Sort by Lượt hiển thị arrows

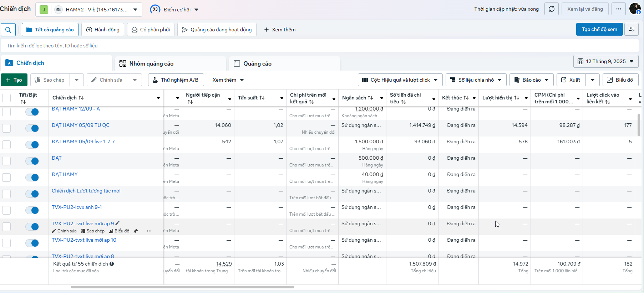tap(517, 98)
